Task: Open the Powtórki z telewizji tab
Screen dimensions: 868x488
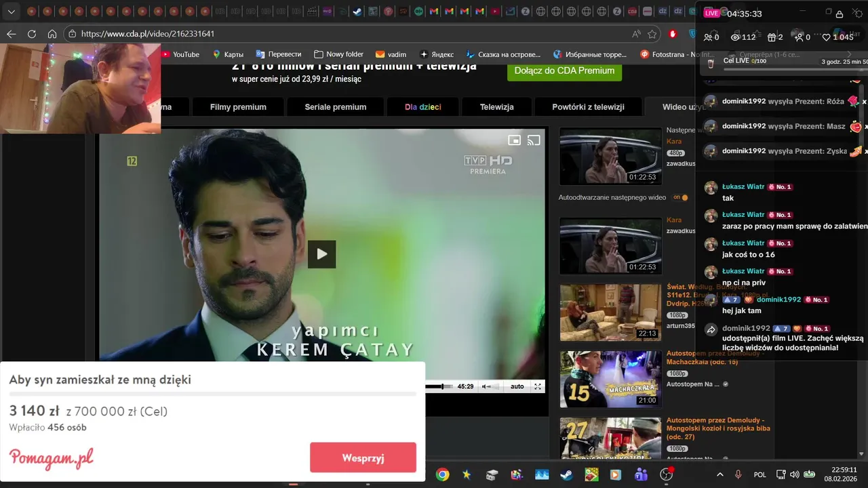Action: [x=587, y=107]
